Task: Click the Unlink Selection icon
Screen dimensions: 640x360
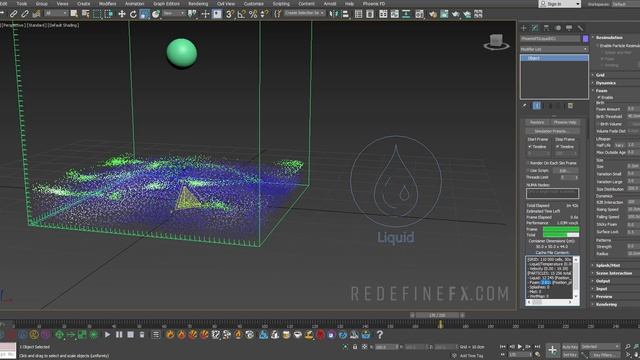Action: pyautogui.click(x=25, y=14)
